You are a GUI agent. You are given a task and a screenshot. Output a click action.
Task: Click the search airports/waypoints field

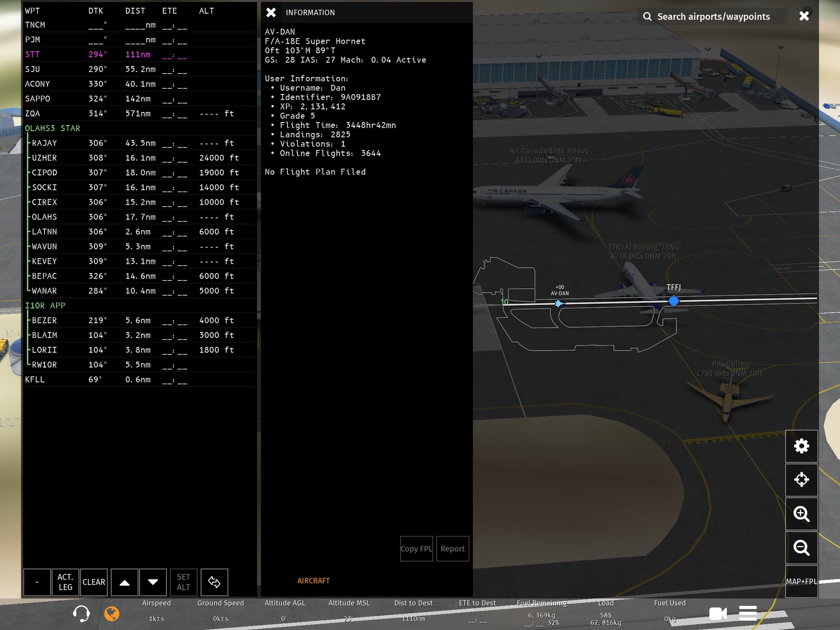(x=713, y=17)
